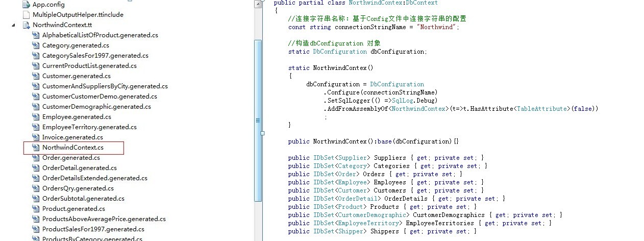Screen dimensions: 644x241
Task: Open Order.generated.cs
Action: click(71, 158)
